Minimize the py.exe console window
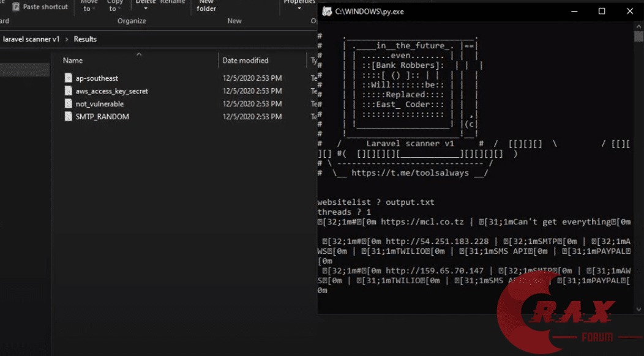Screen dimensions: 644x356 [x=574, y=12]
